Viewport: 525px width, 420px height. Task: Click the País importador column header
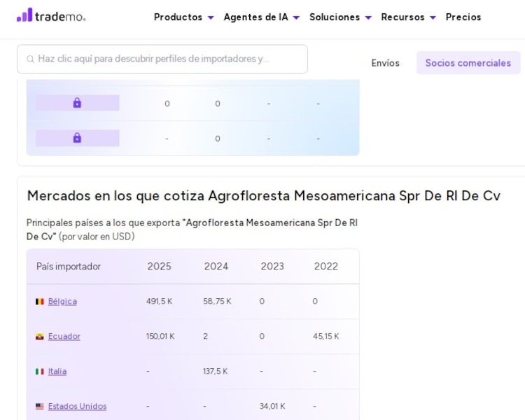tap(69, 267)
